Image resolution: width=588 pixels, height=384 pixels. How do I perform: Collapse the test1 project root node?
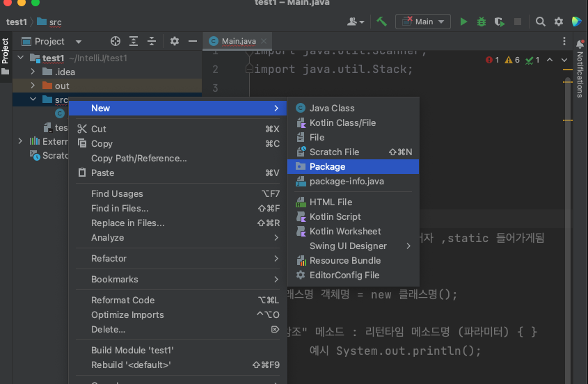point(21,58)
